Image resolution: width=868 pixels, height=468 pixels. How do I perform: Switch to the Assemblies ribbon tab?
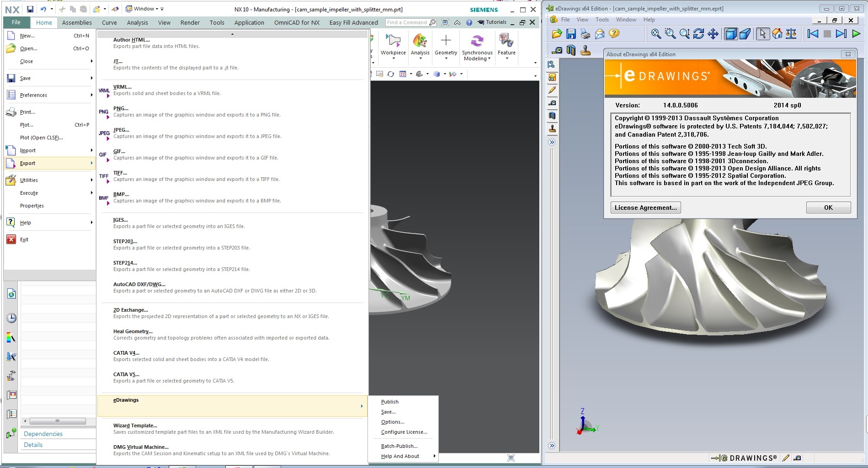pyautogui.click(x=77, y=22)
